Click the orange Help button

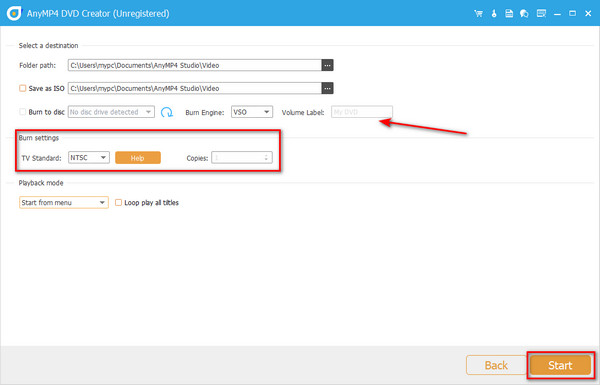click(x=138, y=158)
